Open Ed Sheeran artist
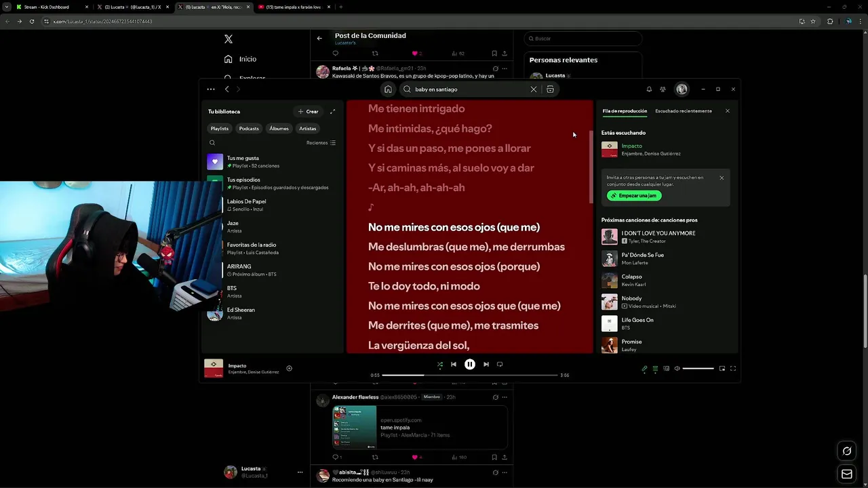Image resolution: width=868 pixels, height=488 pixels. [273, 313]
